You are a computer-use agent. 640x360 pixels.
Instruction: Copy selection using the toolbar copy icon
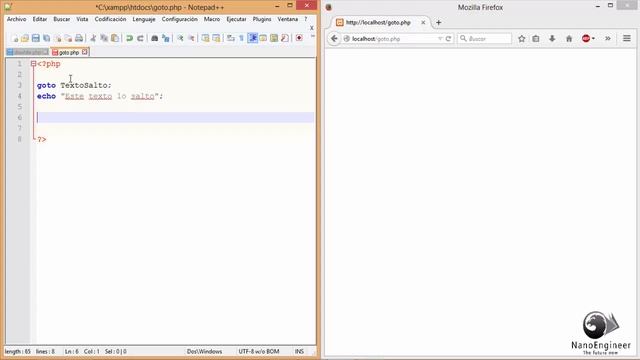click(104, 38)
